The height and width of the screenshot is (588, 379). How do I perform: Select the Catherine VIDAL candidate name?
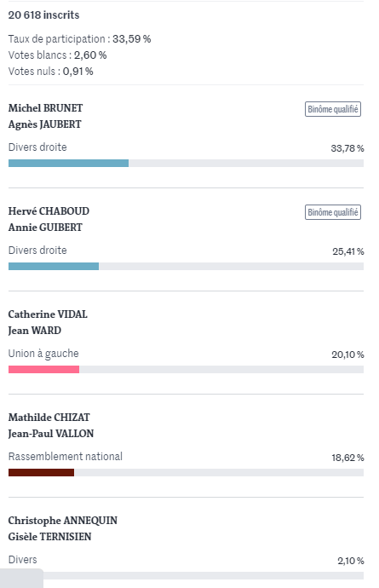[x=48, y=314]
